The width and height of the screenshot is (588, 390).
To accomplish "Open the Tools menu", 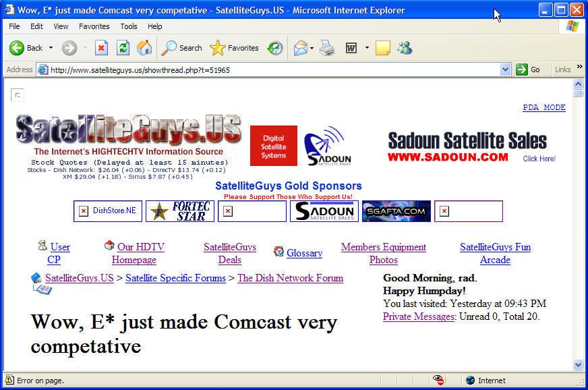I will coord(129,26).
